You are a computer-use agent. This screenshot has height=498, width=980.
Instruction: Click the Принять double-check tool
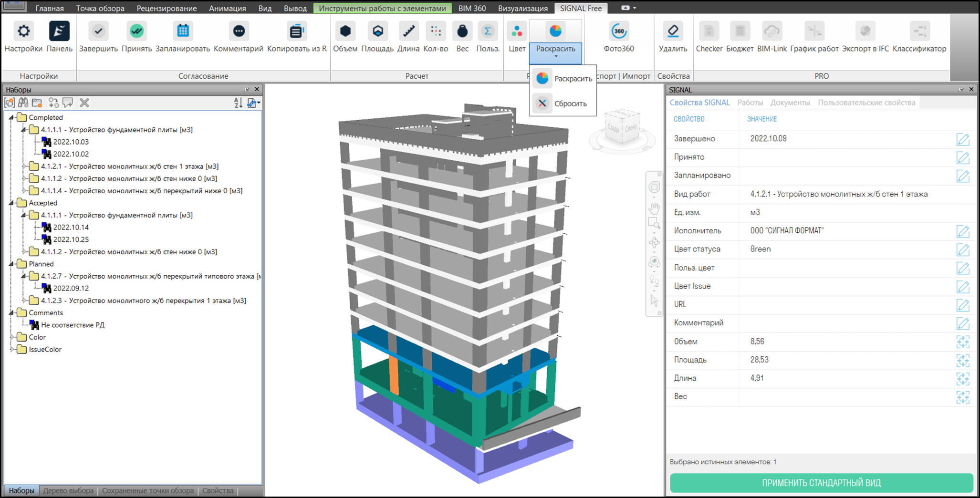point(136,31)
